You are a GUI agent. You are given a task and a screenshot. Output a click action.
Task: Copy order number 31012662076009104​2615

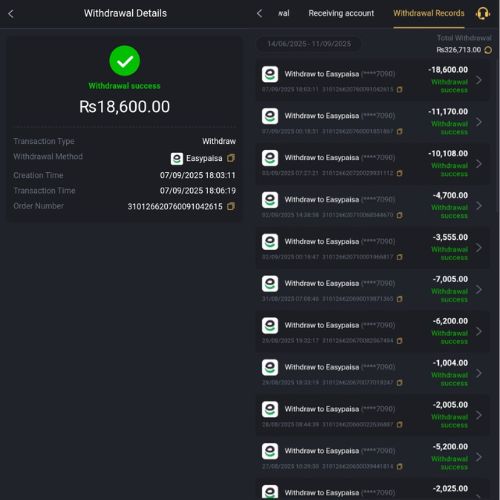point(231,206)
